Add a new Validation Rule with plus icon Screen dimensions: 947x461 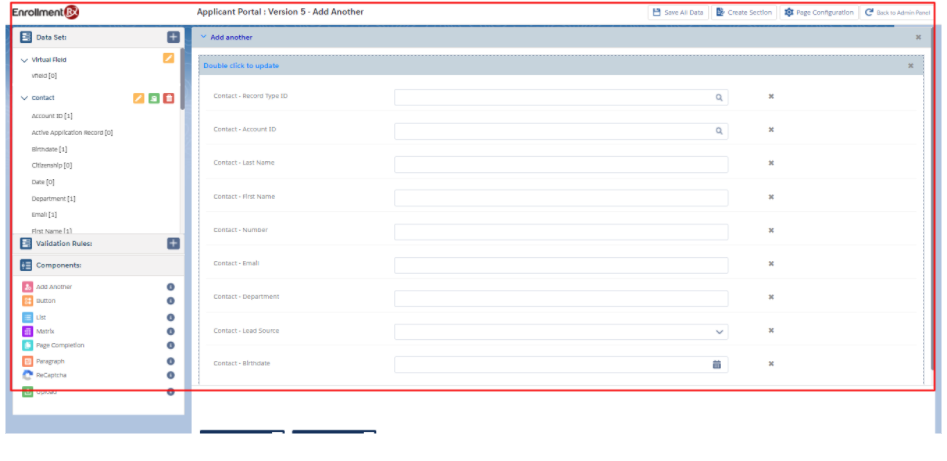(x=173, y=243)
